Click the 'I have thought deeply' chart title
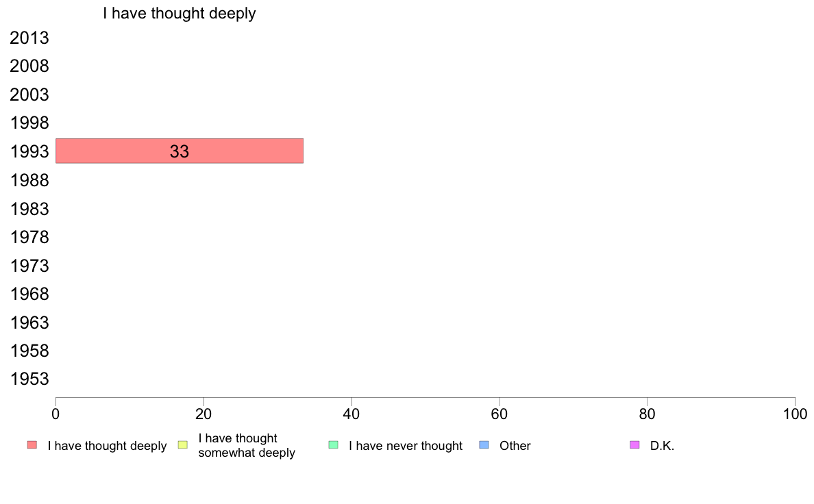814x504 pixels. coord(179,14)
